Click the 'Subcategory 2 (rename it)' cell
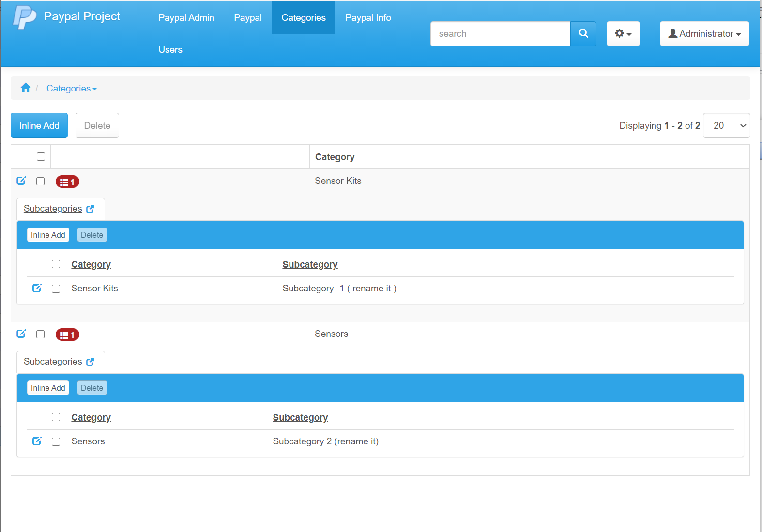The width and height of the screenshot is (762, 532). point(326,441)
